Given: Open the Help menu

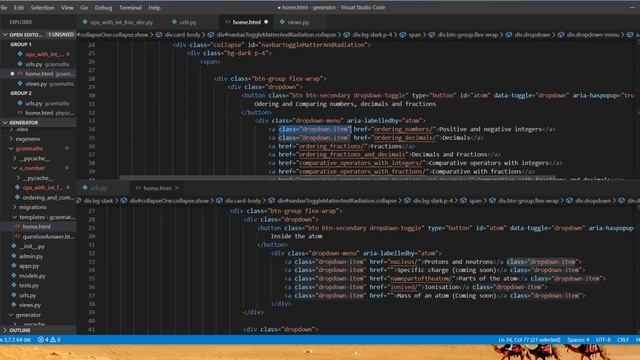Looking at the screenshot, I should pos(154,7).
